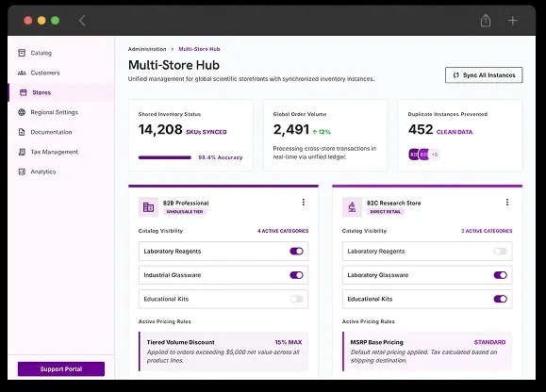The width and height of the screenshot is (546, 392).
Task: Click the Customers people icon
Action: [22, 73]
